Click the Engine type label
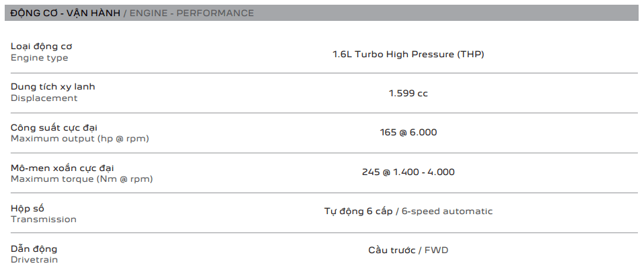The image size is (644, 270). point(39,58)
